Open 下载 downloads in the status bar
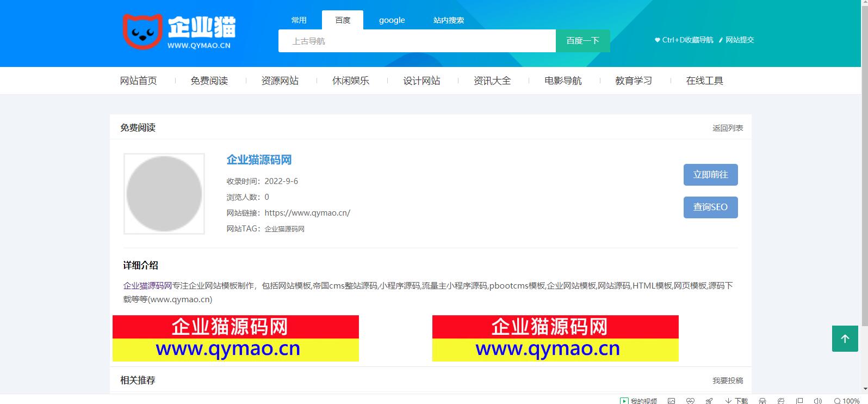The image size is (868, 404). click(x=736, y=401)
